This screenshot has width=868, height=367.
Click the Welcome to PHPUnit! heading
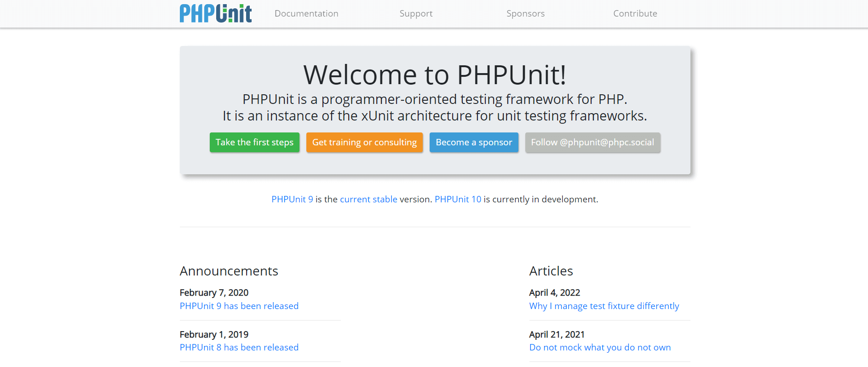(x=435, y=75)
